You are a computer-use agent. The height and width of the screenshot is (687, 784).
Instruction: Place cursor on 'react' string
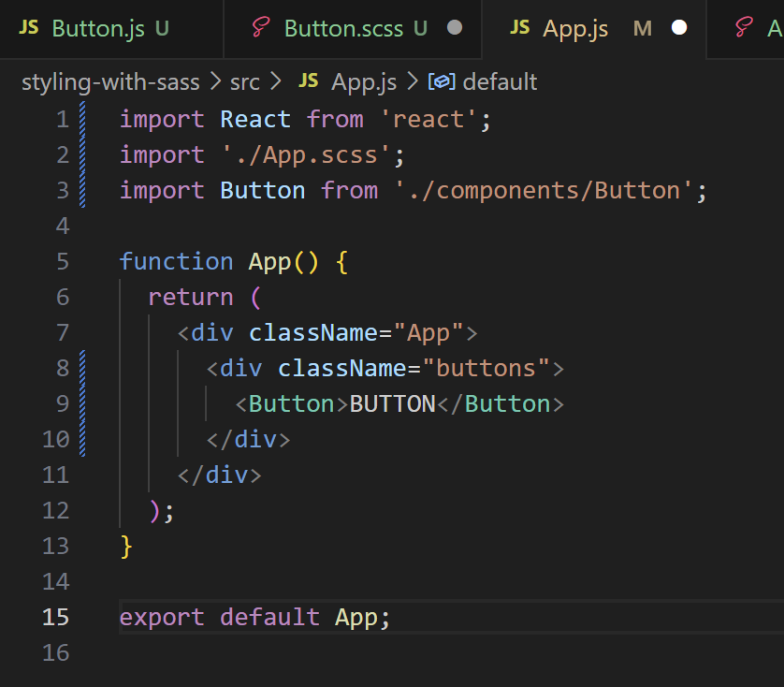pos(428,120)
